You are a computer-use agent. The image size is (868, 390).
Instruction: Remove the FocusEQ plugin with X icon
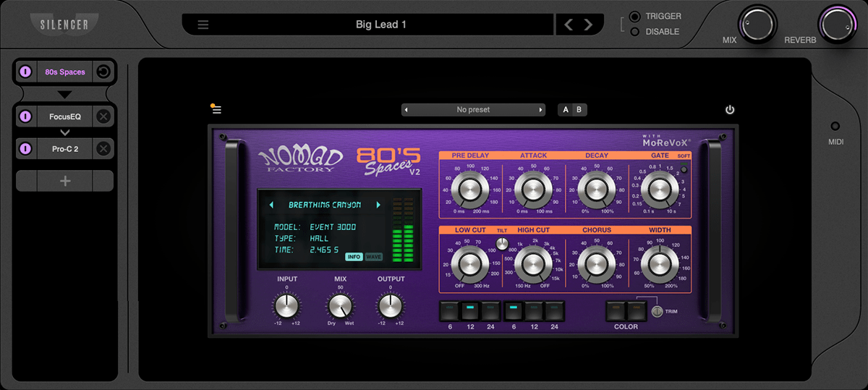tap(103, 116)
